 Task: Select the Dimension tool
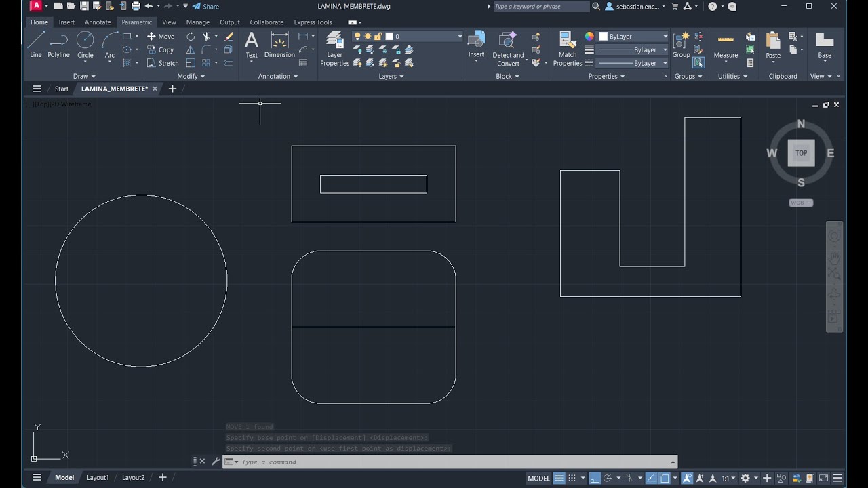279,45
